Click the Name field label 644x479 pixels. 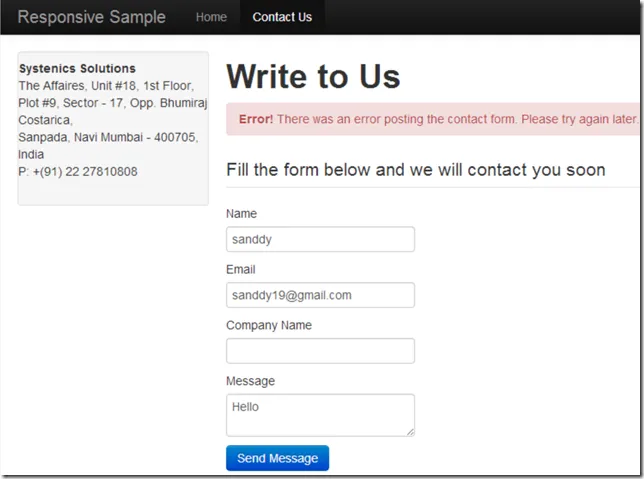(241, 214)
